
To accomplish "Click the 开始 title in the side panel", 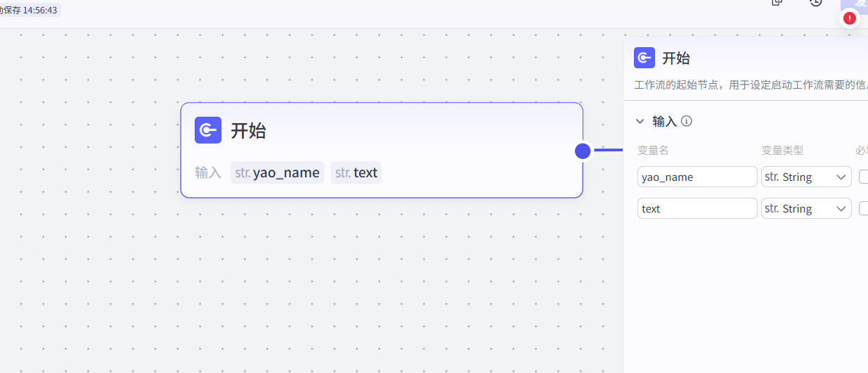I will (x=676, y=58).
